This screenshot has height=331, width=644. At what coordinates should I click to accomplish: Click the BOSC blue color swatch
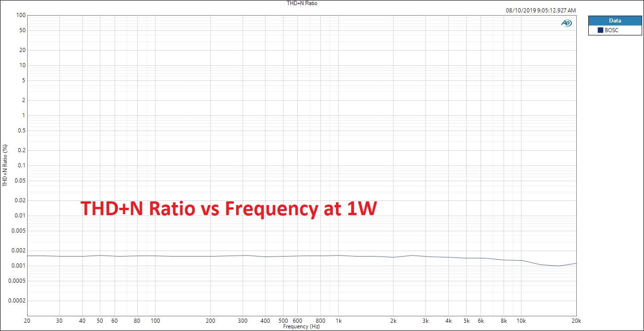600,30
